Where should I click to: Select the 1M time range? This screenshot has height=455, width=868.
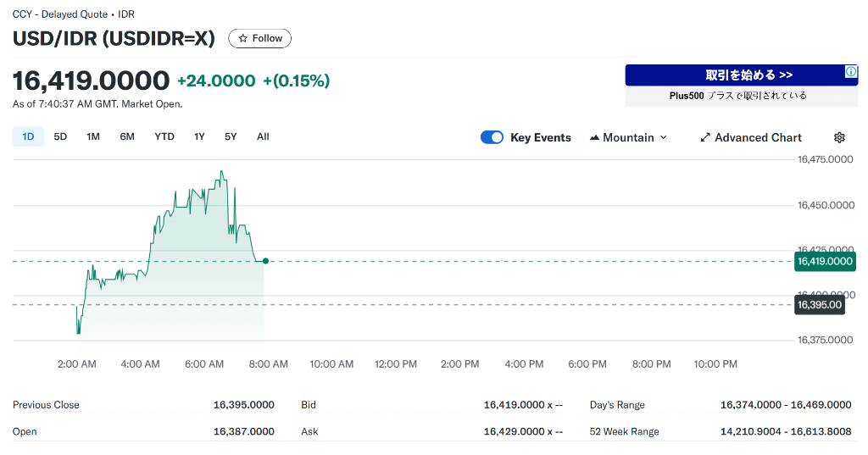[x=93, y=136]
